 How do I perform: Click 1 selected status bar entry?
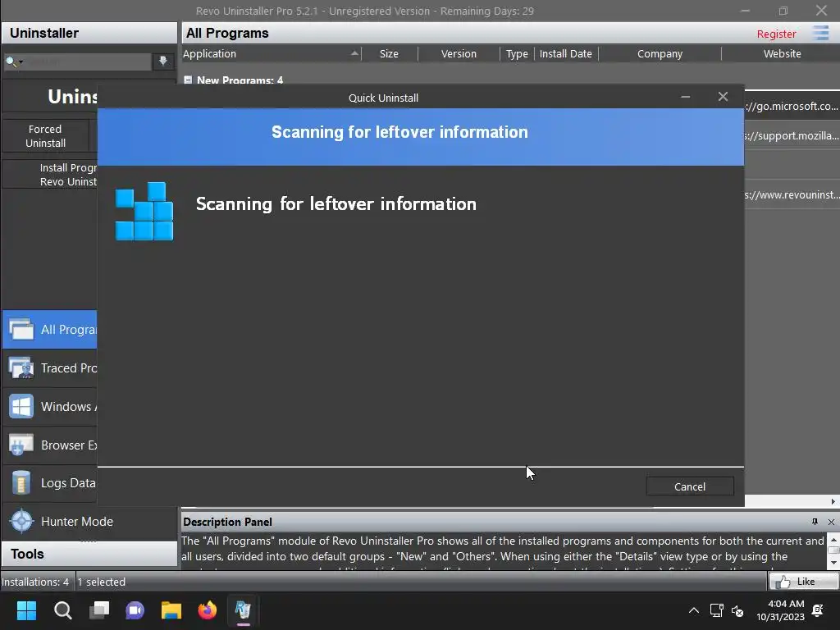[102, 582]
